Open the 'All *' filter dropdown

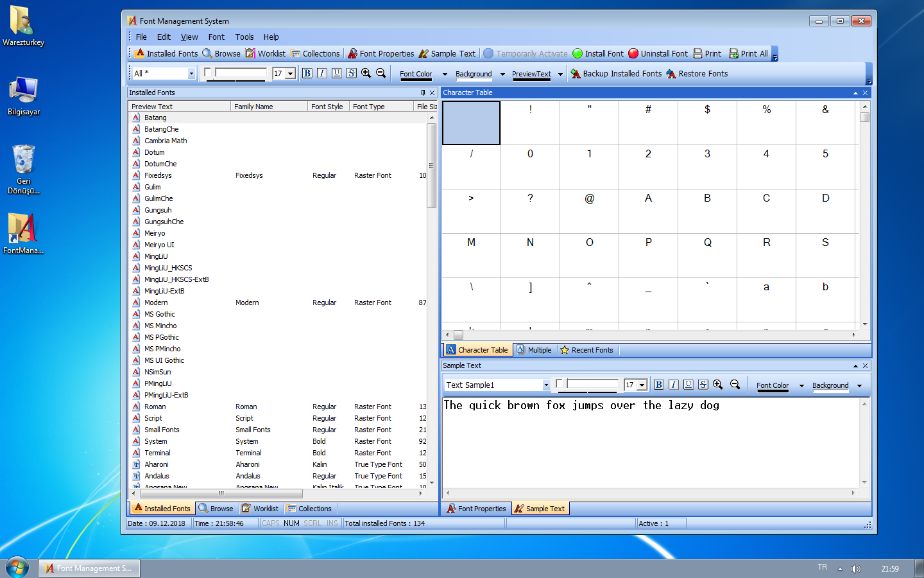(x=191, y=74)
